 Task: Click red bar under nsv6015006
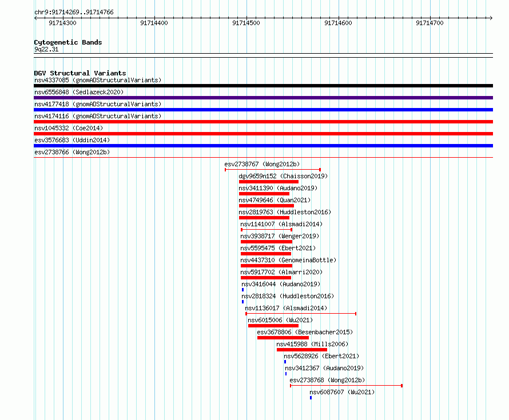pos(273,326)
